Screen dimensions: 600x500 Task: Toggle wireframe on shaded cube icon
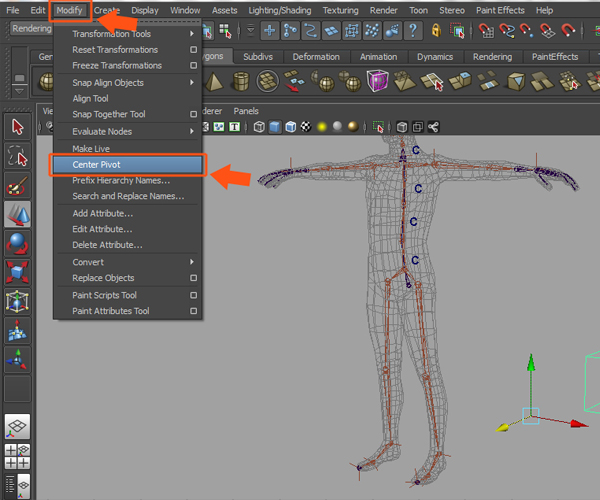pyautogui.click(x=291, y=127)
